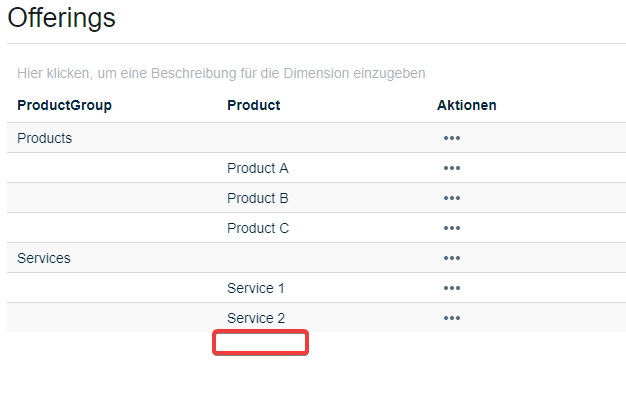The width and height of the screenshot is (626, 393).
Task: Open the three-dot menu for Service 2
Action: [x=452, y=318]
